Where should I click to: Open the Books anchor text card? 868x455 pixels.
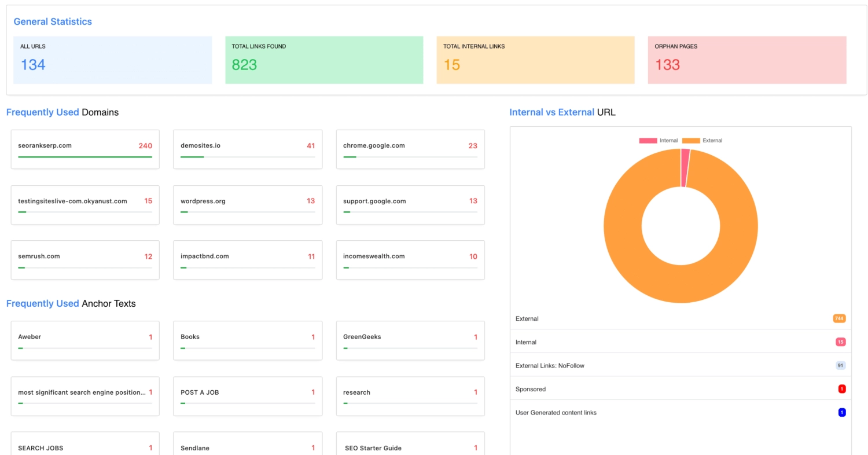(x=248, y=340)
